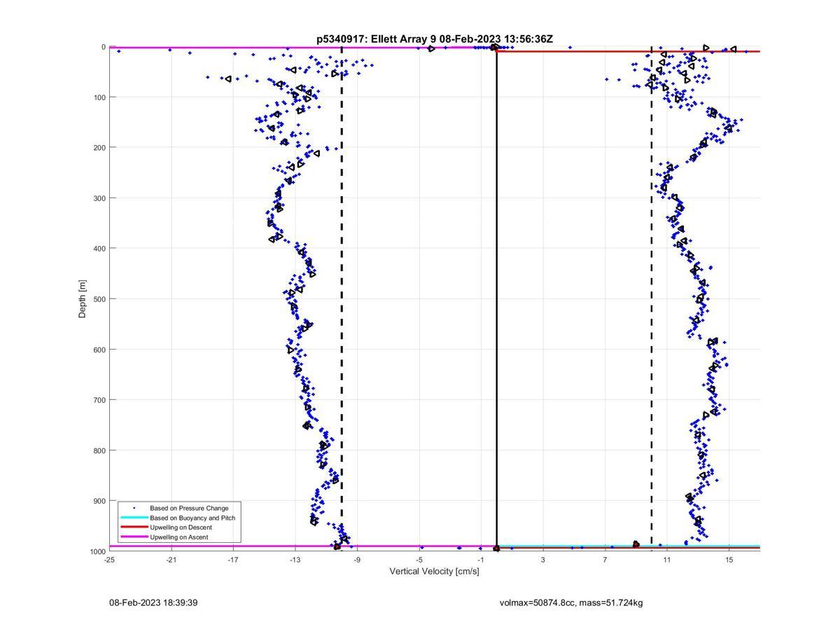Click the solid black vertical zero-velocity line

pyautogui.click(x=496, y=299)
